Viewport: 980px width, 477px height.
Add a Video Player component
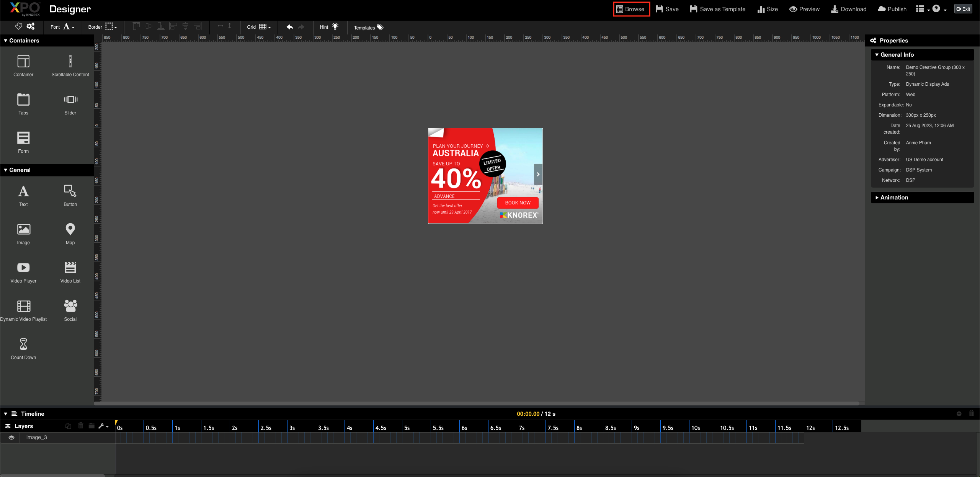coord(23,272)
